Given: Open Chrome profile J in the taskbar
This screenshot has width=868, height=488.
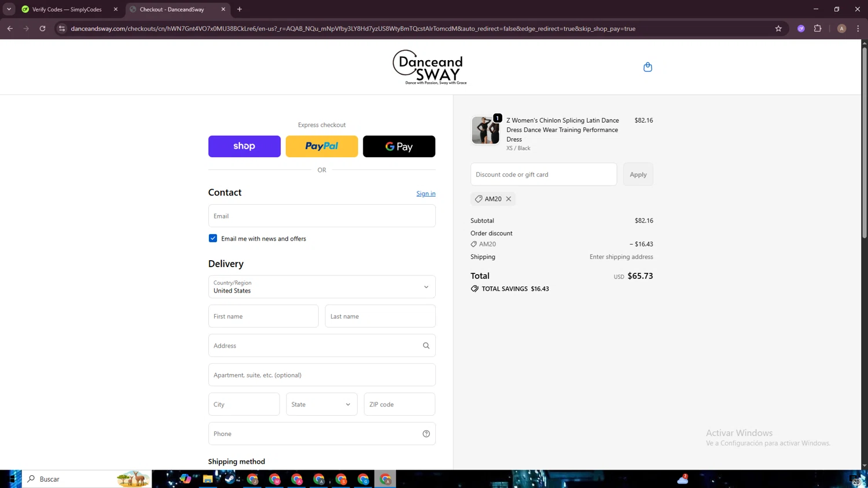Looking at the screenshot, I should [252, 479].
